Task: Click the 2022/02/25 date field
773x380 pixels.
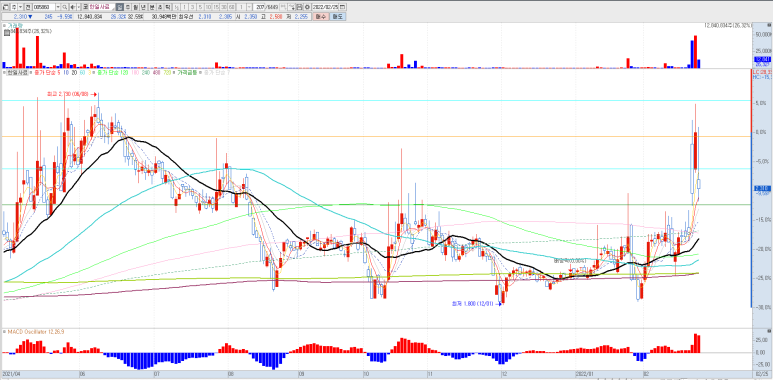Action: point(325,7)
